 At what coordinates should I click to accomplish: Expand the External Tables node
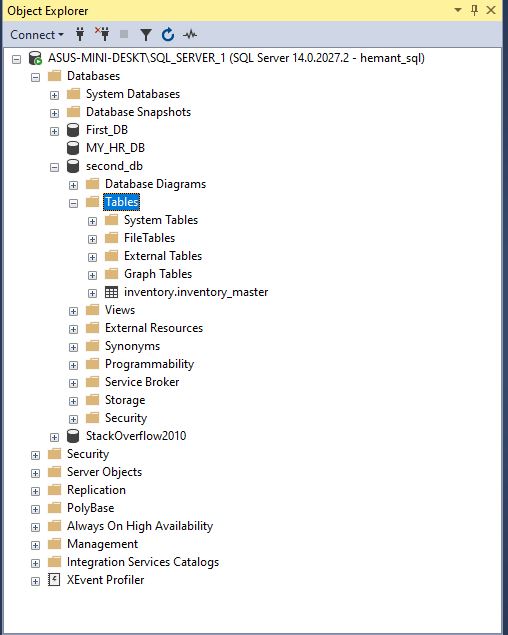pyautogui.click(x=92, y=258)
